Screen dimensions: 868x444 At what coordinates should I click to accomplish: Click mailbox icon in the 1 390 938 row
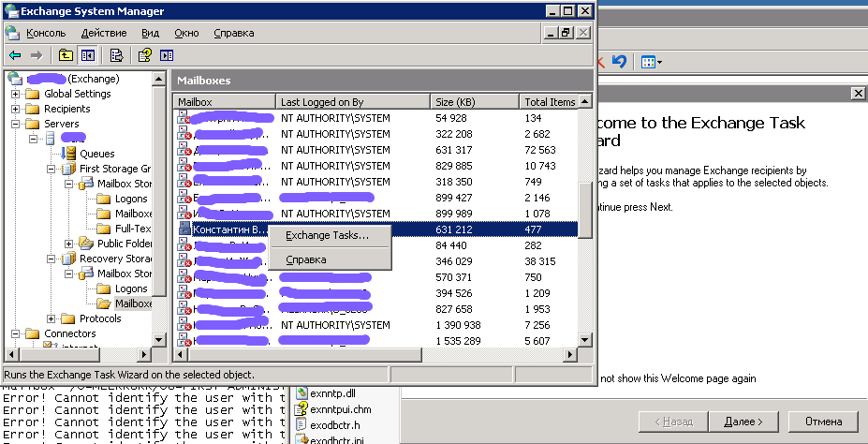pyautogui.click(x=184, y=325)
